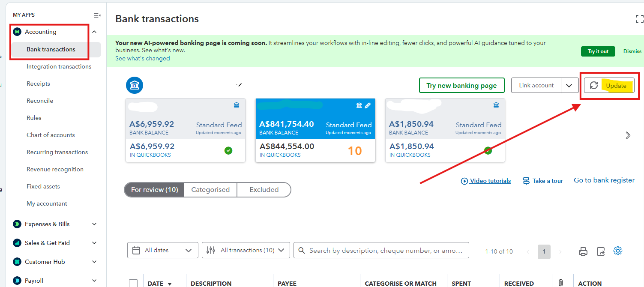
Task: Collapse the sidebar menu icon
Action: (x=97, y=15)
